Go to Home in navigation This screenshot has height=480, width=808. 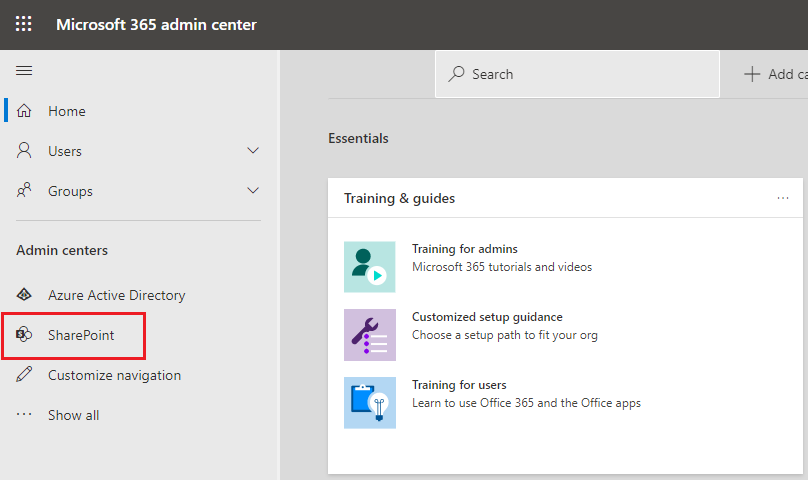click(66, 111)
